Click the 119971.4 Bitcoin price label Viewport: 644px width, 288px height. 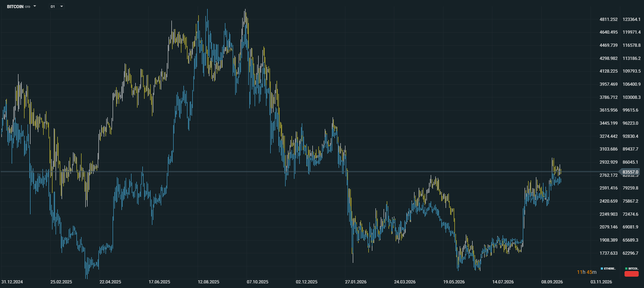632,32
